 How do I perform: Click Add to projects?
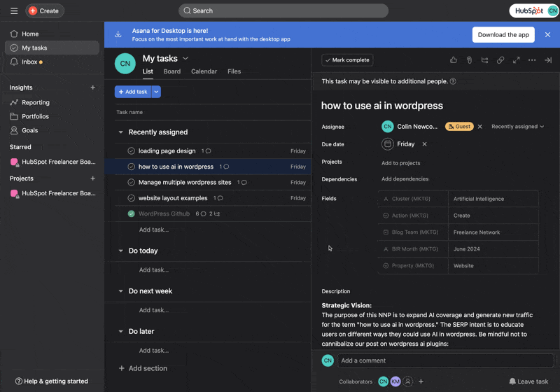tap(400, 163)
